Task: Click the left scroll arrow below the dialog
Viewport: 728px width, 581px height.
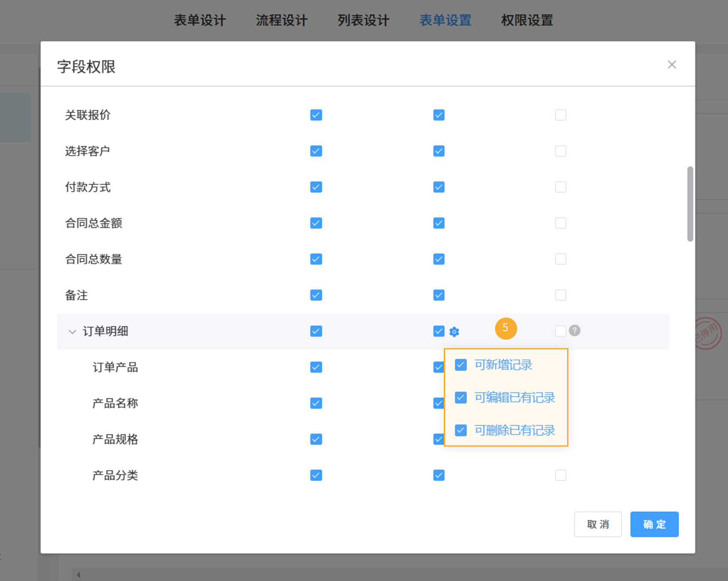Action: coord(78,574)
